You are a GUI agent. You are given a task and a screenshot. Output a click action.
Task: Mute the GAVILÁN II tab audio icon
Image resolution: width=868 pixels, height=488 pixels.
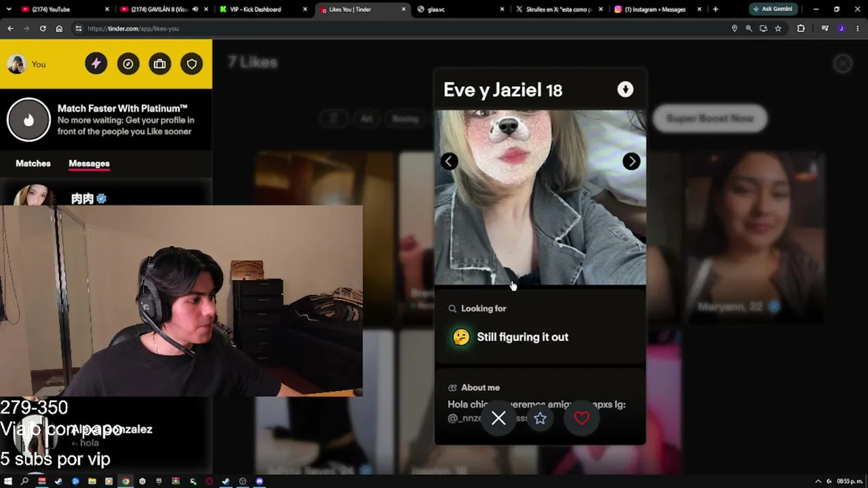tap(195, 9)
